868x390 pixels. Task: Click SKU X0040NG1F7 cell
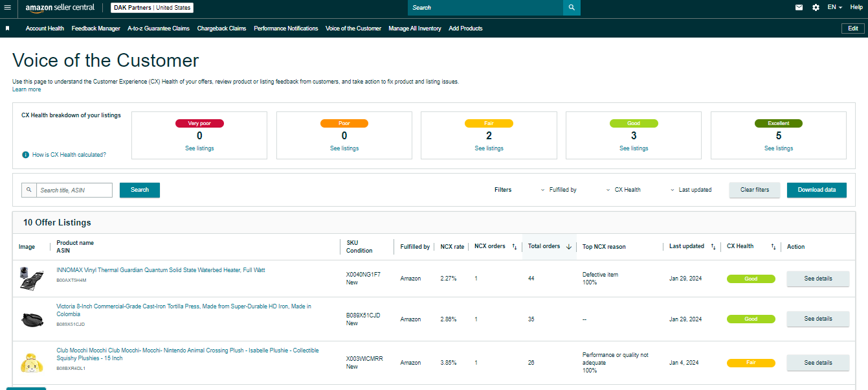[363, 275]
